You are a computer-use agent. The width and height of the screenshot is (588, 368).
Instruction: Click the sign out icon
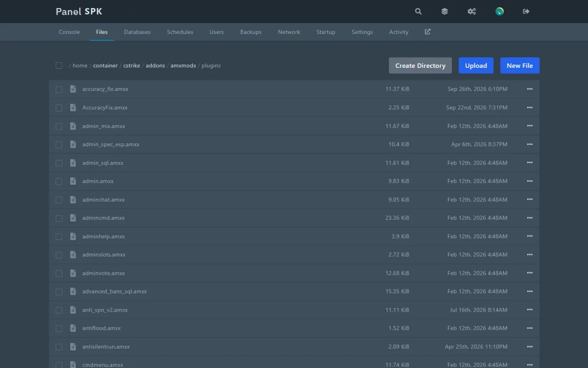[x=526, y=11]
